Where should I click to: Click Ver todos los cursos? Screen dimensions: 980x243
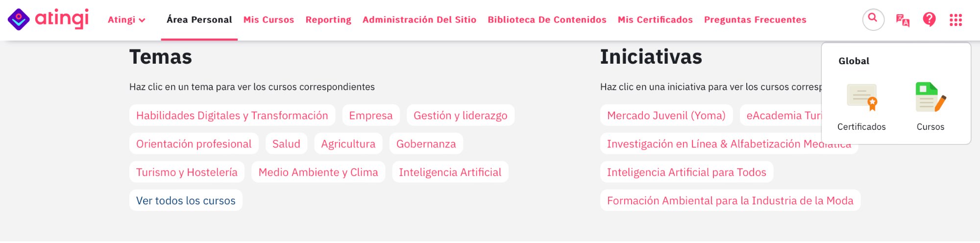(186, 200)
